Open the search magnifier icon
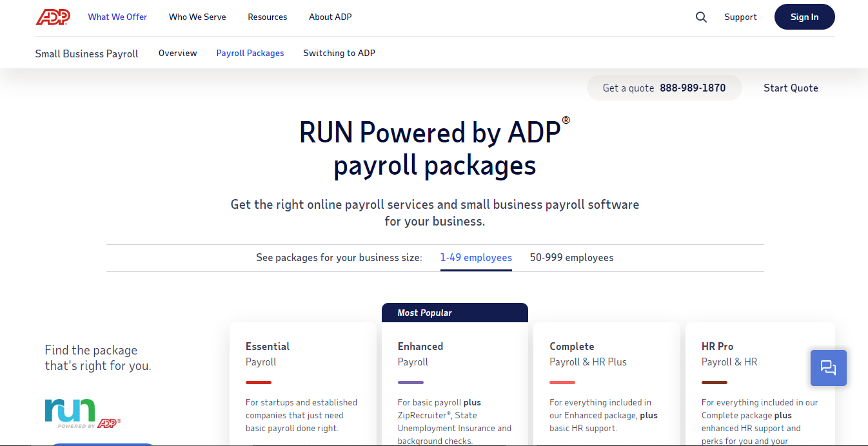The image size is (868, 446). click(x=701, y=17)
